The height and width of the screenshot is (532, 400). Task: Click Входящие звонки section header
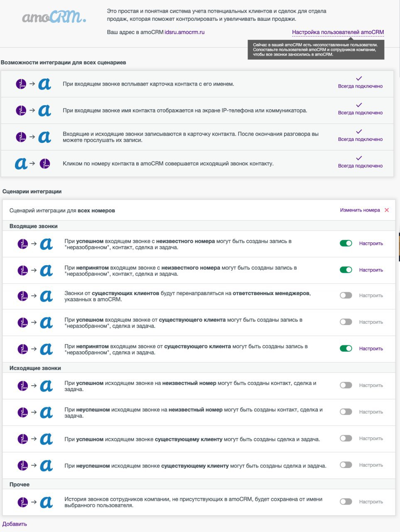pos(34,226)
